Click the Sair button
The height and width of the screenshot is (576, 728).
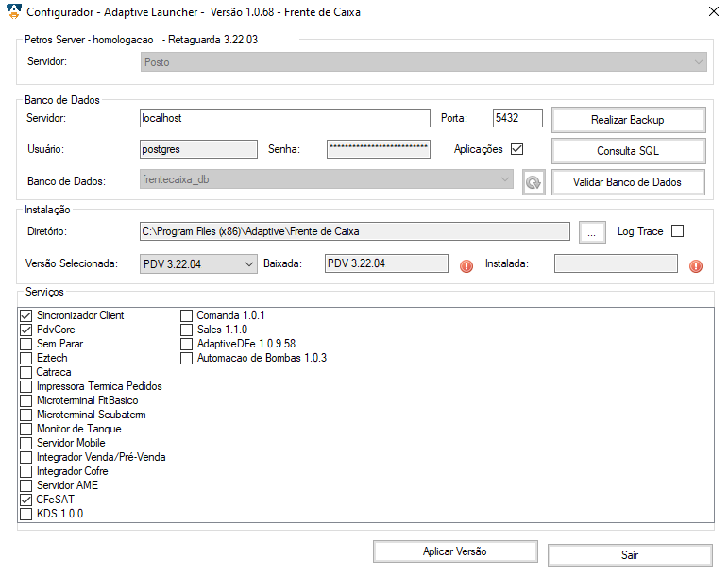630,555
